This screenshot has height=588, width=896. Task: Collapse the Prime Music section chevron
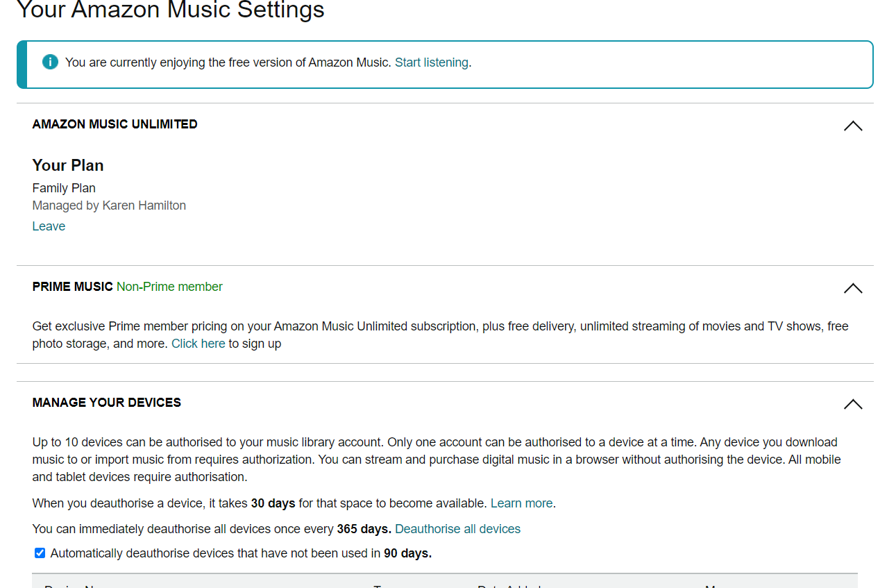852,288
